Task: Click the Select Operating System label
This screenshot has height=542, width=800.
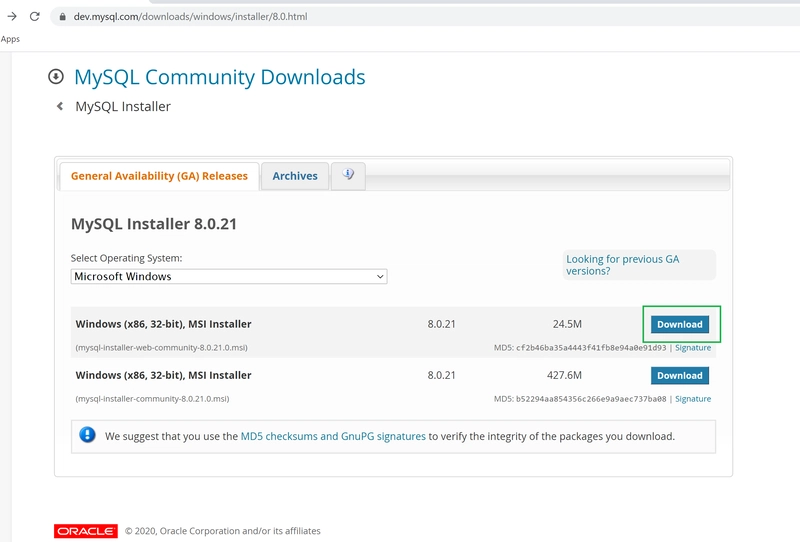Action: (127, 258)
